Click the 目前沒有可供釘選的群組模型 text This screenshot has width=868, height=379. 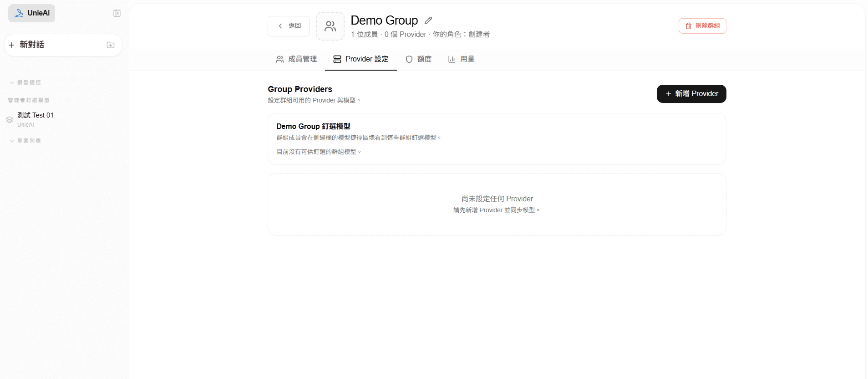[319, 152]
